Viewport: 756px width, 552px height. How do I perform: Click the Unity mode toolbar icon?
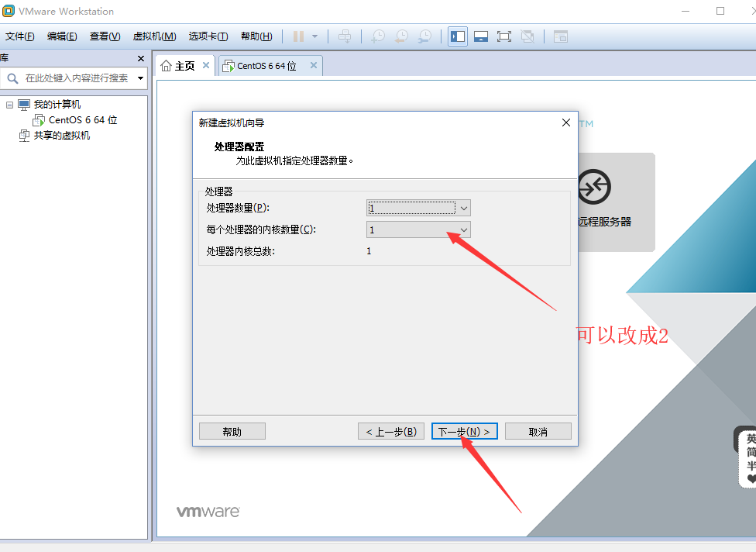point(527,36)
